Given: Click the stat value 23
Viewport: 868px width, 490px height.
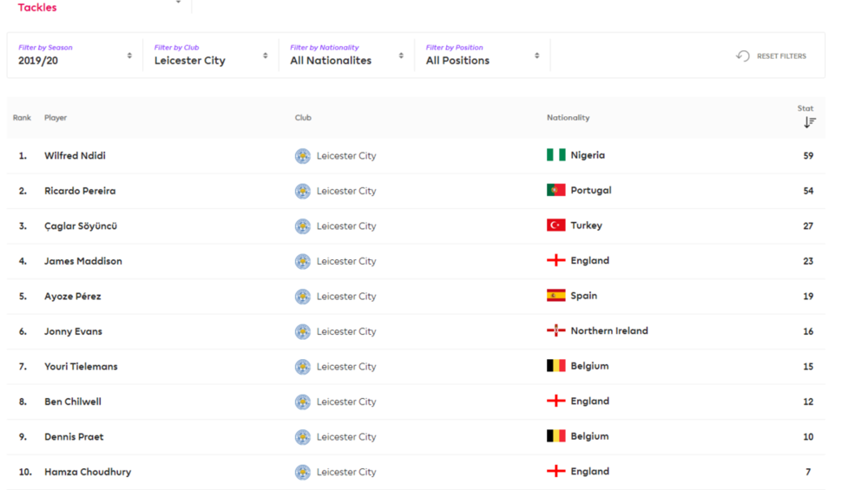Looking at the screenshot, I should 808,261.
